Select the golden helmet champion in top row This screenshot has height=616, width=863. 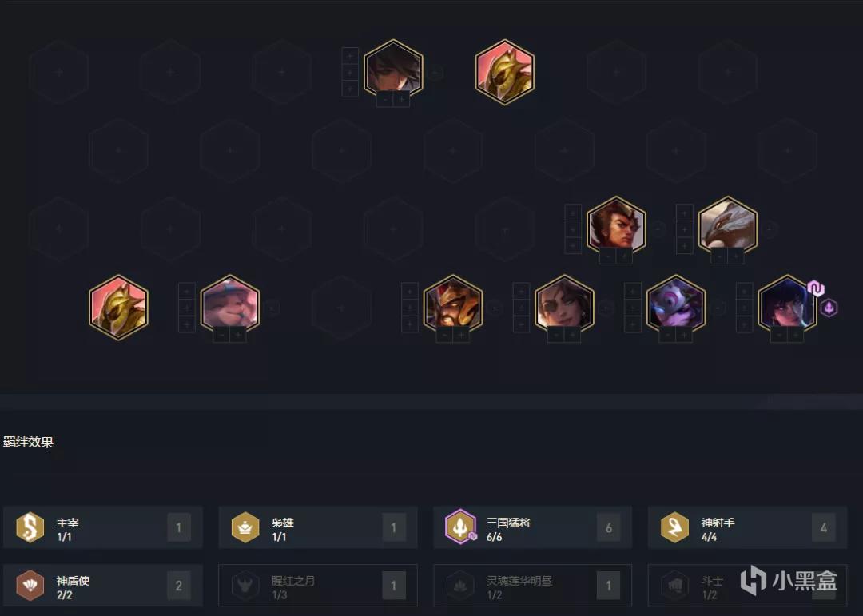pos(505,72)
